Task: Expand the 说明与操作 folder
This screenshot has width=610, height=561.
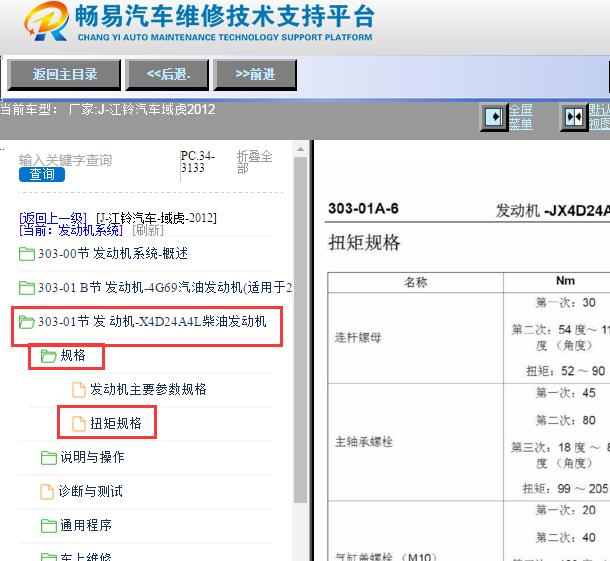Action: point(92,457)
